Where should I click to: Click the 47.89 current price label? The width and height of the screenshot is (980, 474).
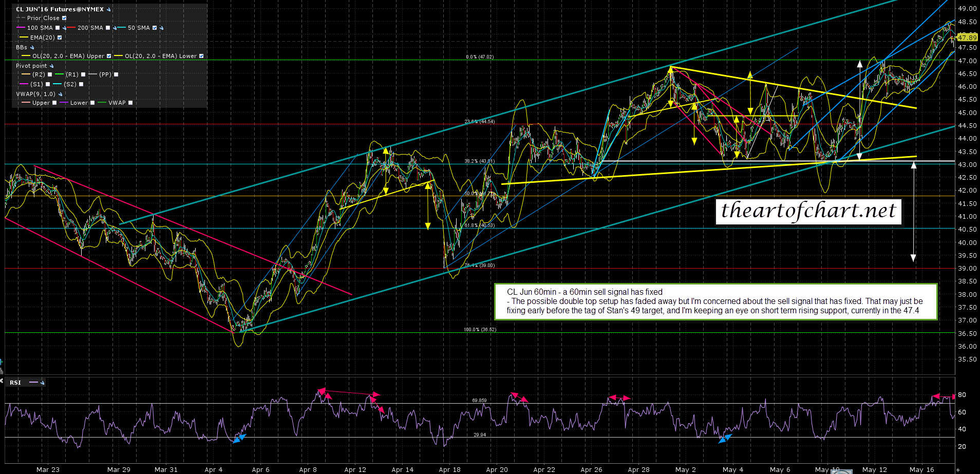(x=967, y=37)
